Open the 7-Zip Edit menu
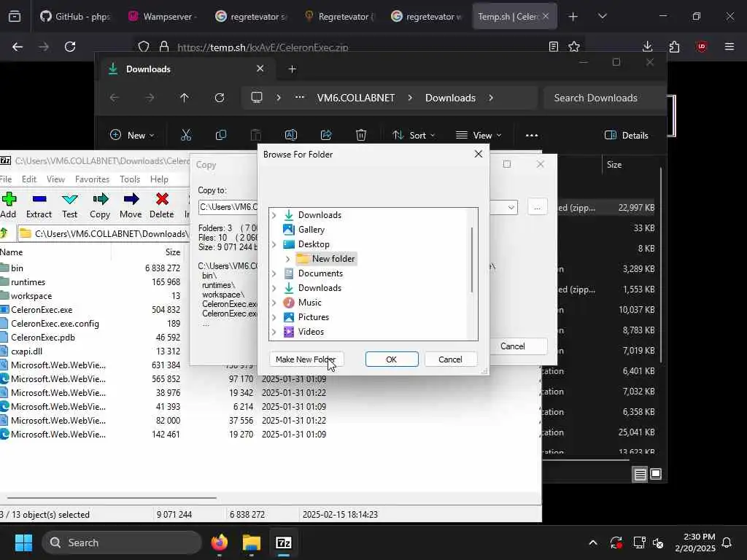The image size is (747, 560). [29, 179]
